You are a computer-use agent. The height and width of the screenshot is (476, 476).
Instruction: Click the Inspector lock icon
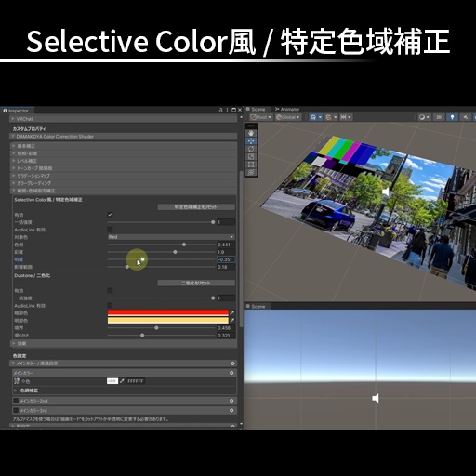coord(220,110)
